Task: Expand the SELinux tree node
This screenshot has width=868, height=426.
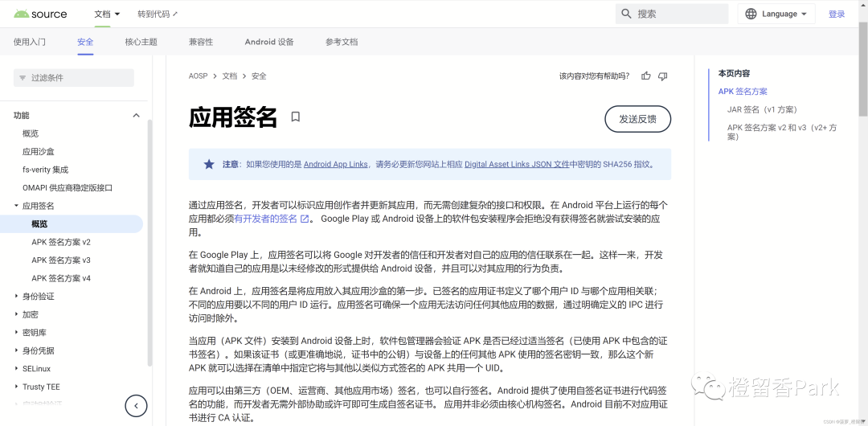Action: [17, 368]
